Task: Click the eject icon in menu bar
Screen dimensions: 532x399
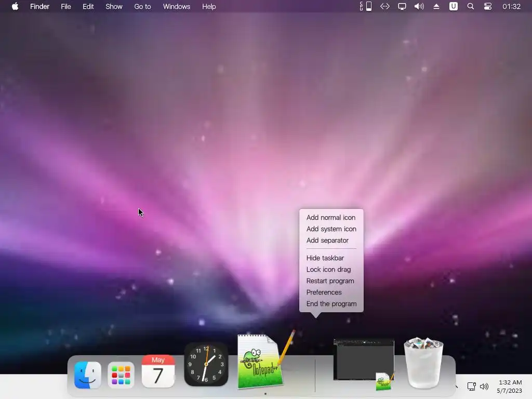Action: 436,6
